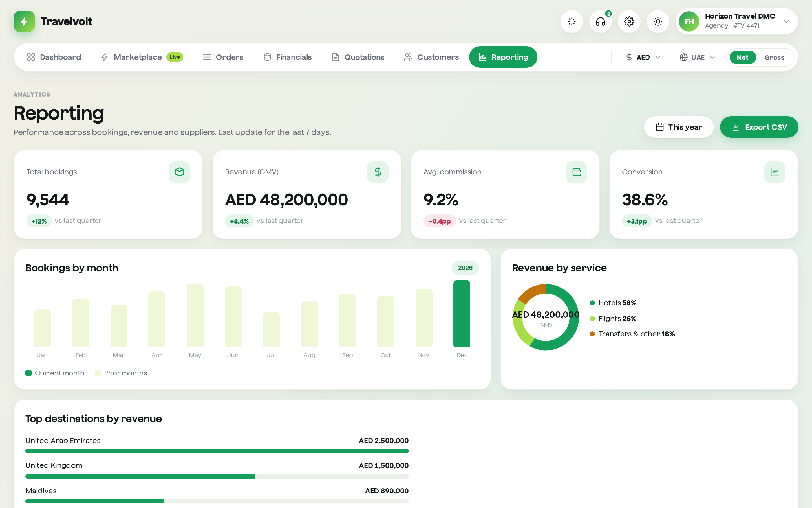Click the United Kingdom revenue bar
The height and width of the screenshot is (508, 812).
pyautogui.click(x=217, y=476)
